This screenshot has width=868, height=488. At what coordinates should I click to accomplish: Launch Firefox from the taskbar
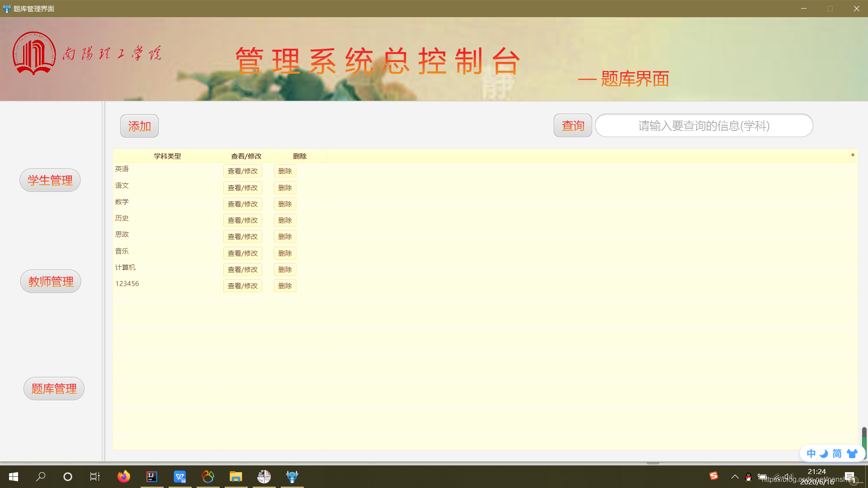coord(123,476)
